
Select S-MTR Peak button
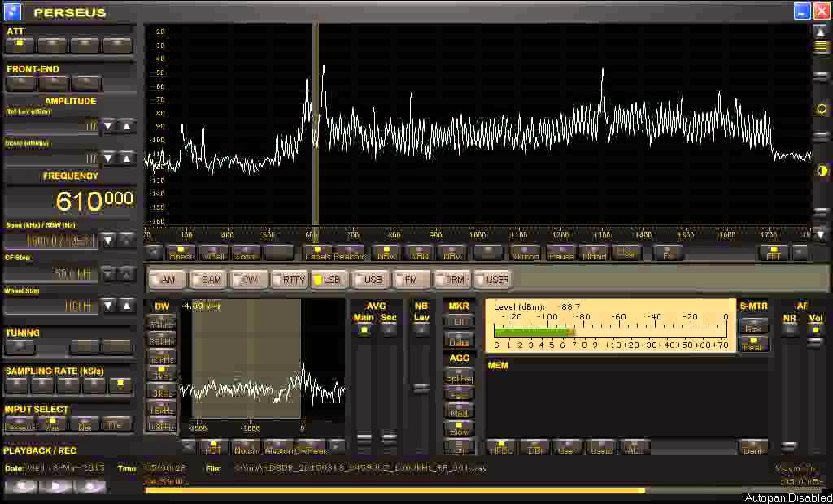753,345
